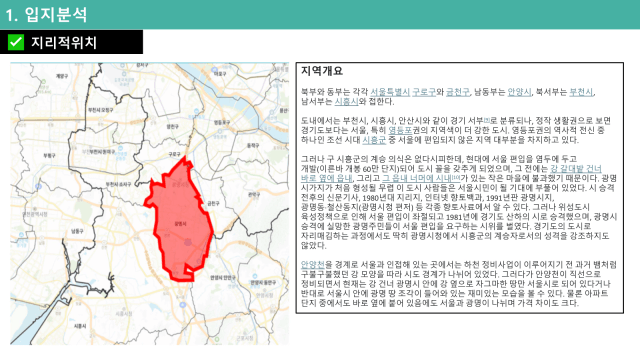The image size is (640, 360).
Task: Follow the 구로구 link in the first paragraph
Action: tap(424, 92)
